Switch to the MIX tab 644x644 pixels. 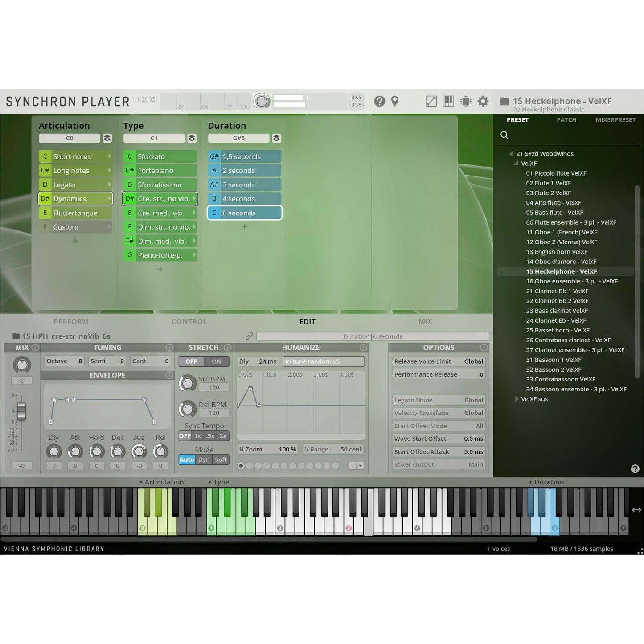click(425, 321)
